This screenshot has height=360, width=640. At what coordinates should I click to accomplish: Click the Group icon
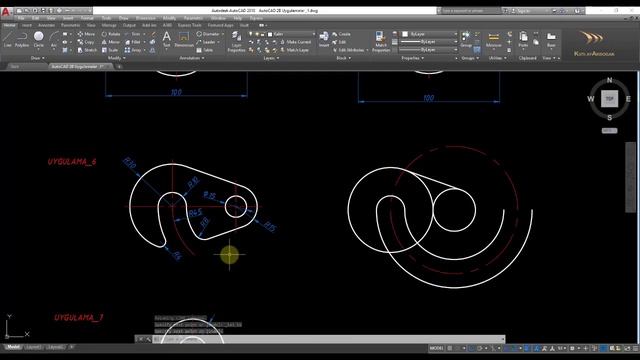pos(466,40)
